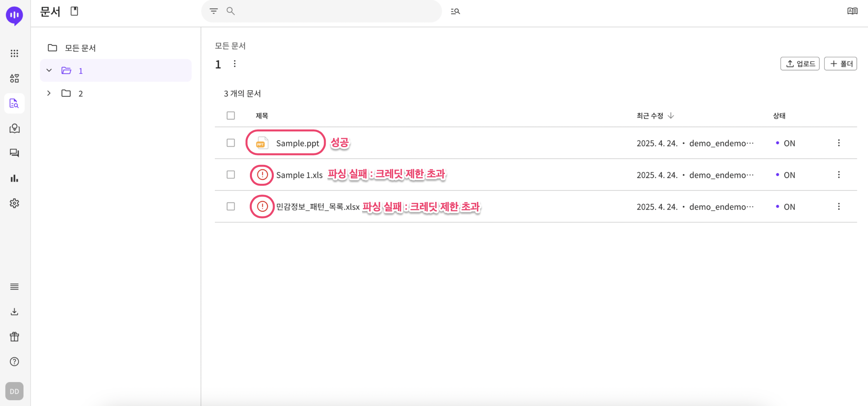The width and height of the screenshot is (868, 406).
Task: Collapse folder 1 in the tree
Action: coord(49,70)
